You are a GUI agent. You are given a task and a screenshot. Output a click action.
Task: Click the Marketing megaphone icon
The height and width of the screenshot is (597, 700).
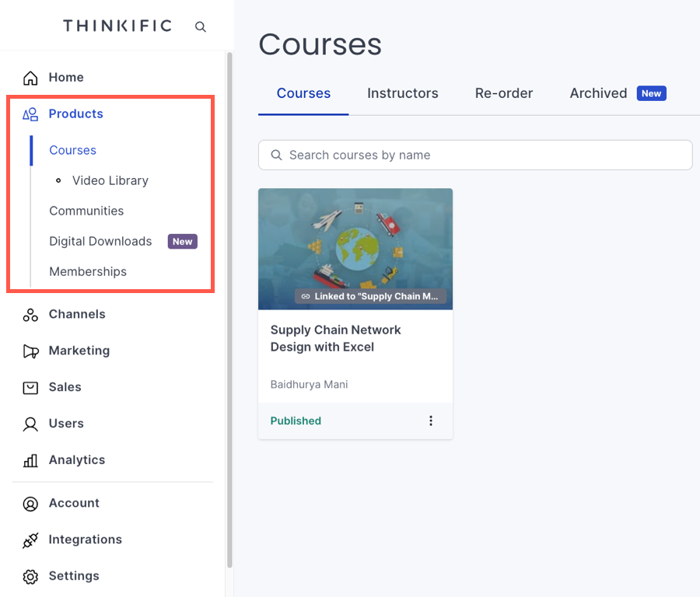30,351
